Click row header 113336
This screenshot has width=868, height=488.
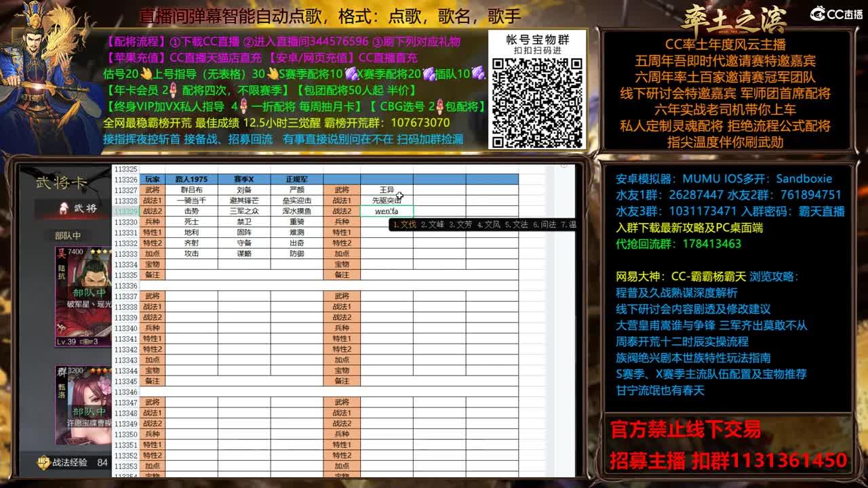126,286
